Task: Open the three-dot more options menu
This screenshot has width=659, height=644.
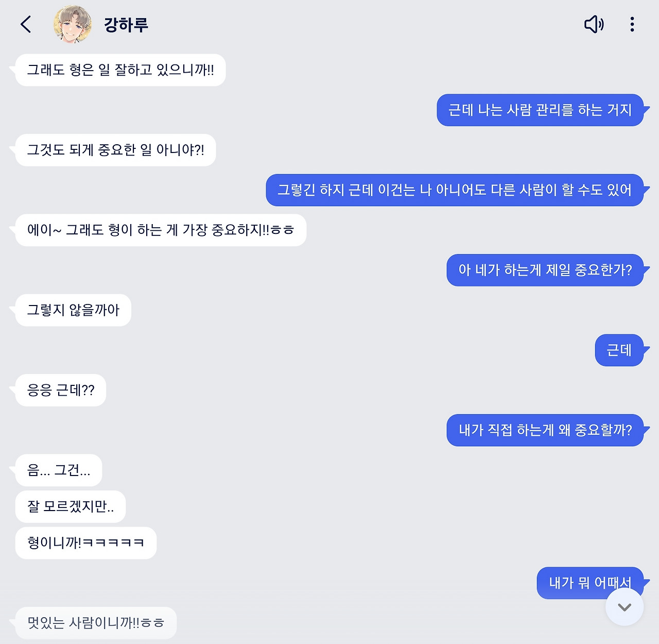Action: click(x=632, y=24)
